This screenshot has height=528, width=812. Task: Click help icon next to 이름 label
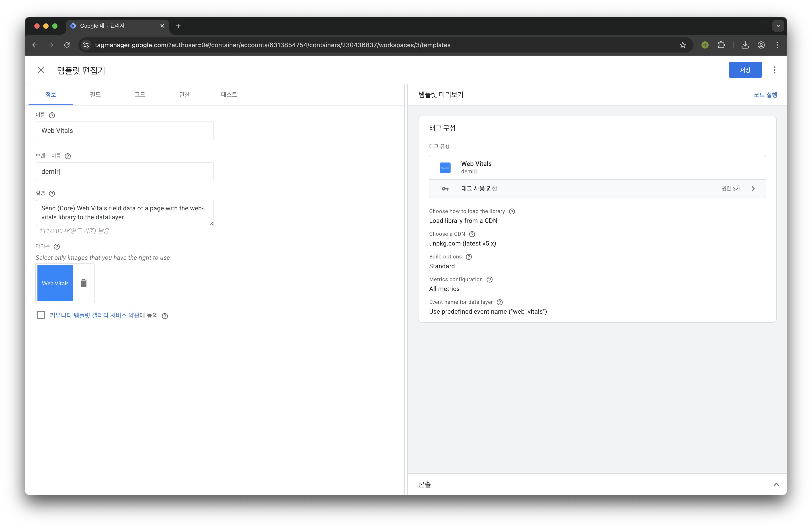click(52, 115)
